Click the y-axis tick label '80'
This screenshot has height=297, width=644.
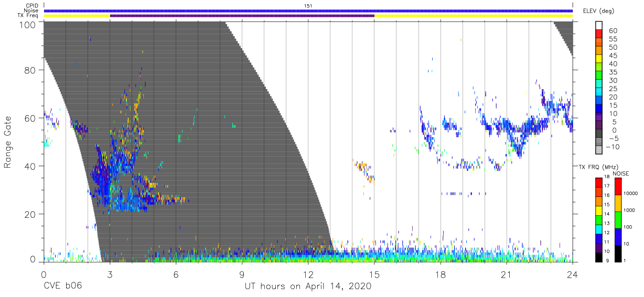click(x=30, y=70)
